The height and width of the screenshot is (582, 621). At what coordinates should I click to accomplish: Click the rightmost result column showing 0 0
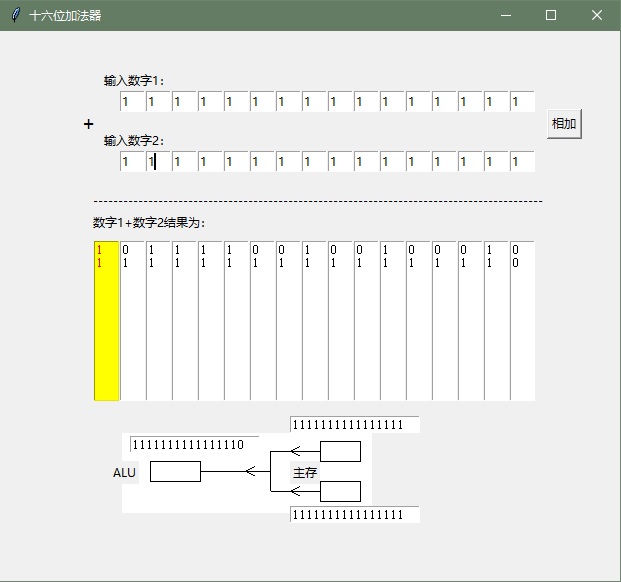click(x=522, y=321)
